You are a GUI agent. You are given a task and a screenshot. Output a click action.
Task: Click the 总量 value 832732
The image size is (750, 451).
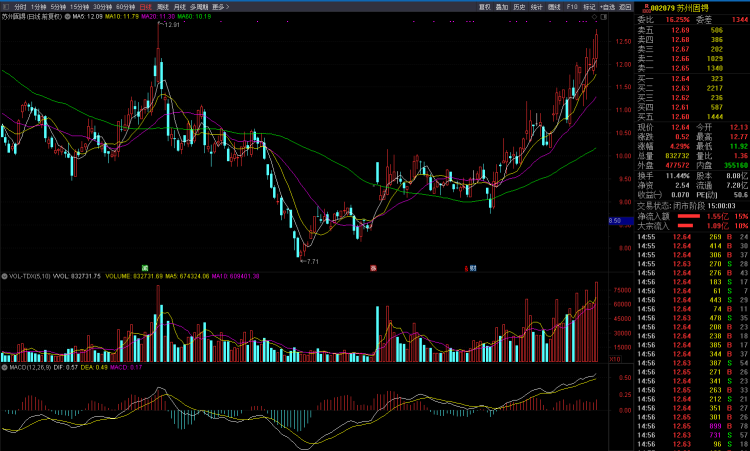pos(677,156)
